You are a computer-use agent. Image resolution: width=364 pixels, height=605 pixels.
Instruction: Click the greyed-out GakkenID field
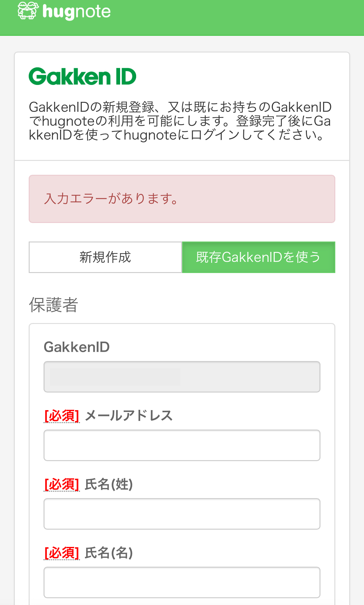[182, 377]
